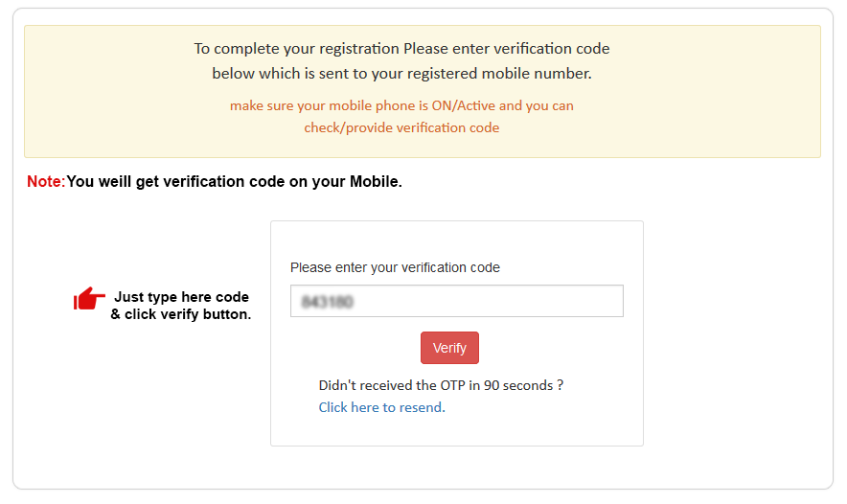The image size is (847, 504).
Task: Click the '& click verify button.' hint line
Action: (x=181, y=314)
